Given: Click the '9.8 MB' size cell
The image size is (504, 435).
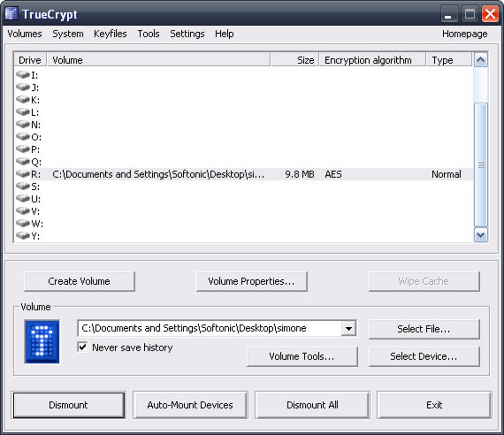Looking at the screenshot, I should click(x=299, y=174).
